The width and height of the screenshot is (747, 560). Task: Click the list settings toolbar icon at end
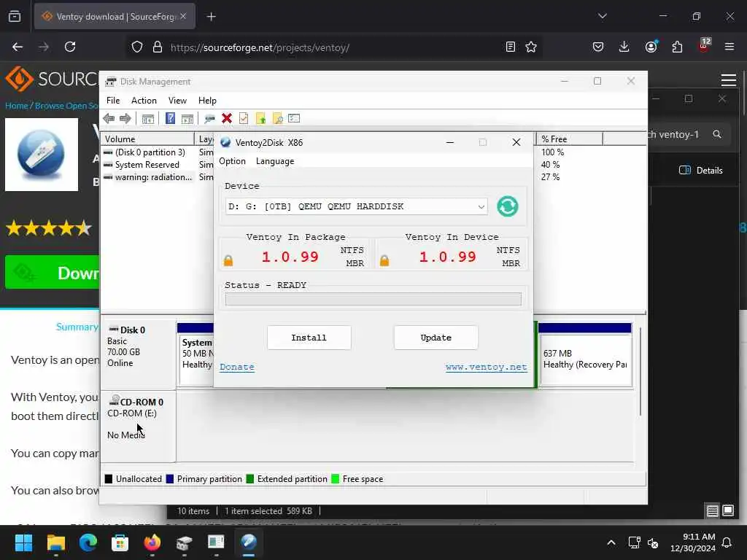pyautogui.click(x=294, y=119)
